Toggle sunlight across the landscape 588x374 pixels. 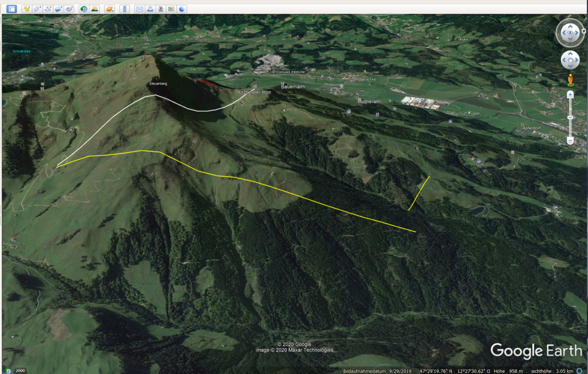click(94, 9)
